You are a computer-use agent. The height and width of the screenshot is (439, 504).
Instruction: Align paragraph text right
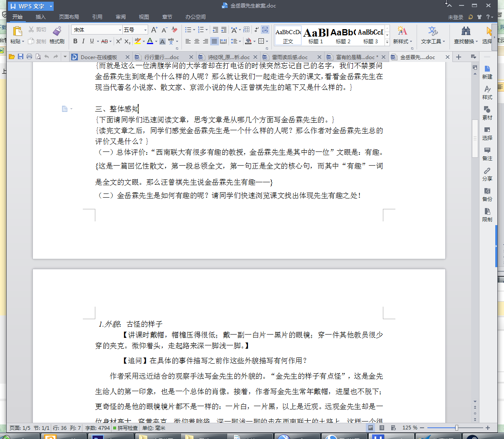[x=205, y=41]
